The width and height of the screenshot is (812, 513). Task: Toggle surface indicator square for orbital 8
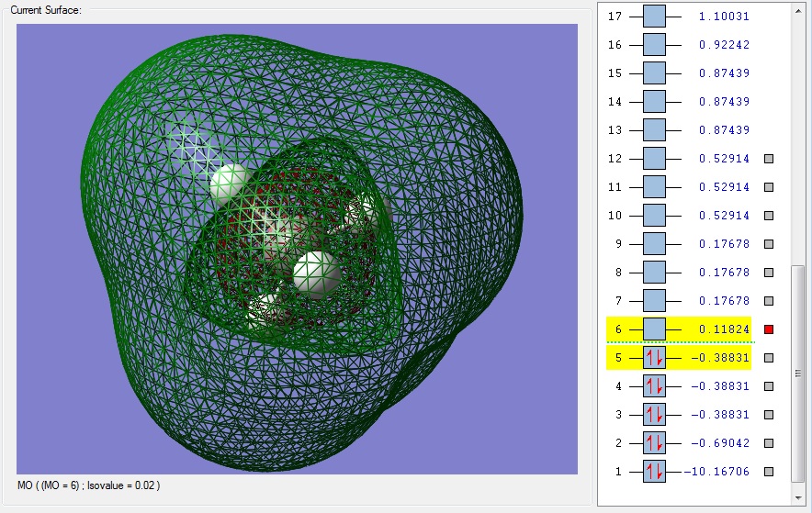pyautogui.click(x=769, y=273)
